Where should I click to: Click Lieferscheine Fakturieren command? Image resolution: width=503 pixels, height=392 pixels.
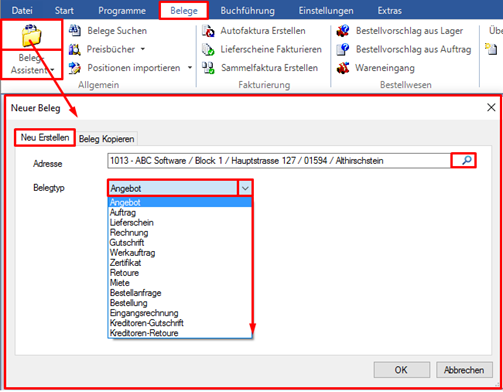coord(271,49)
